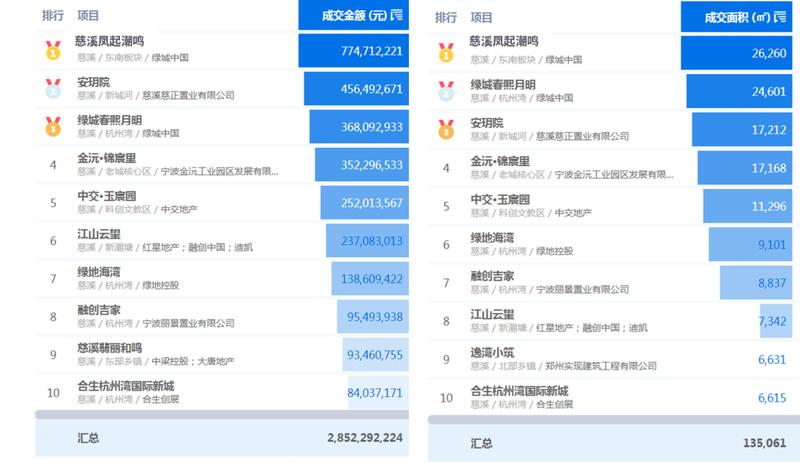Select the 成交面积 (㎡) column header
Viewport: 800px width, 462px height.
click(x=737, y=16)
